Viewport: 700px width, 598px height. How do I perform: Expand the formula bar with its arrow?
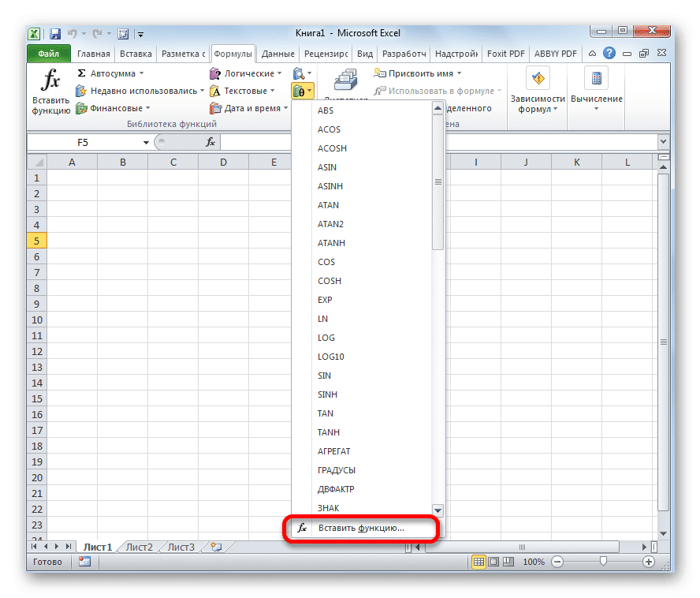663,142
